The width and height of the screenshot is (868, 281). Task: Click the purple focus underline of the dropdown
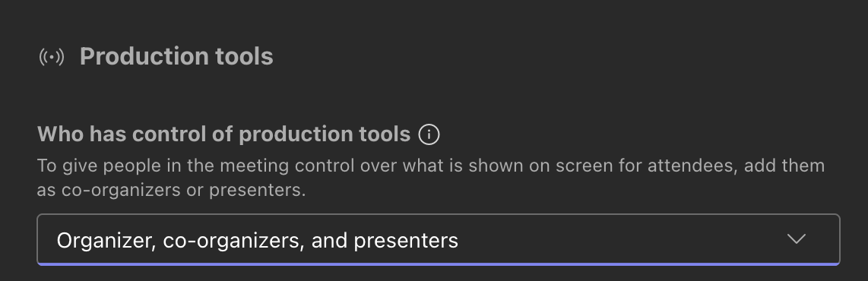[439, 264]
